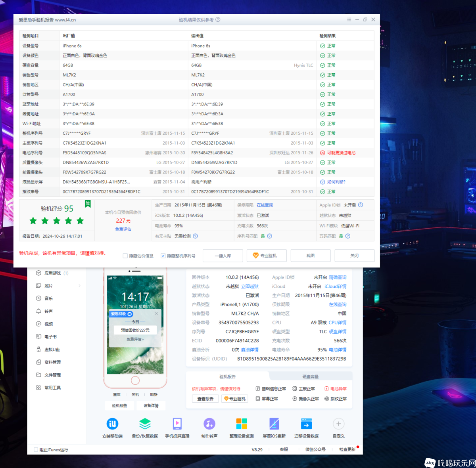Click 关闭 button in report dialog
This screenshot has width=476, height=468.
point(355,256)
